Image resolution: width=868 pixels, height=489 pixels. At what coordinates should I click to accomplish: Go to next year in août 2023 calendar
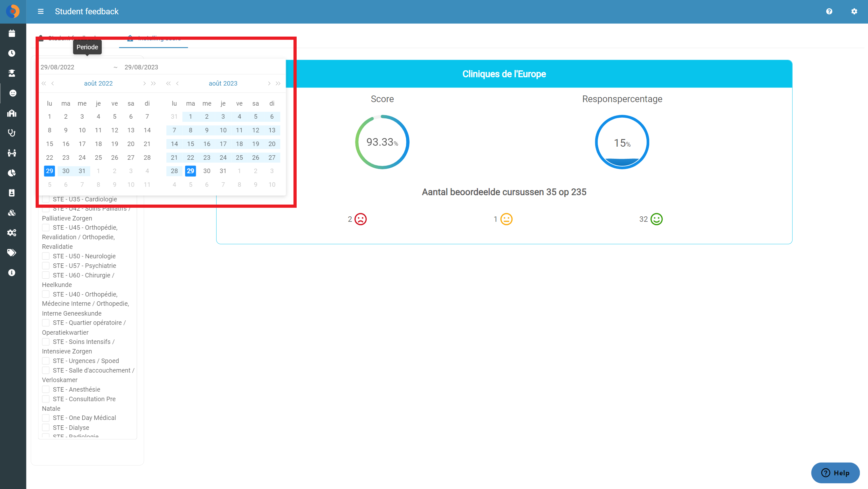278,83
